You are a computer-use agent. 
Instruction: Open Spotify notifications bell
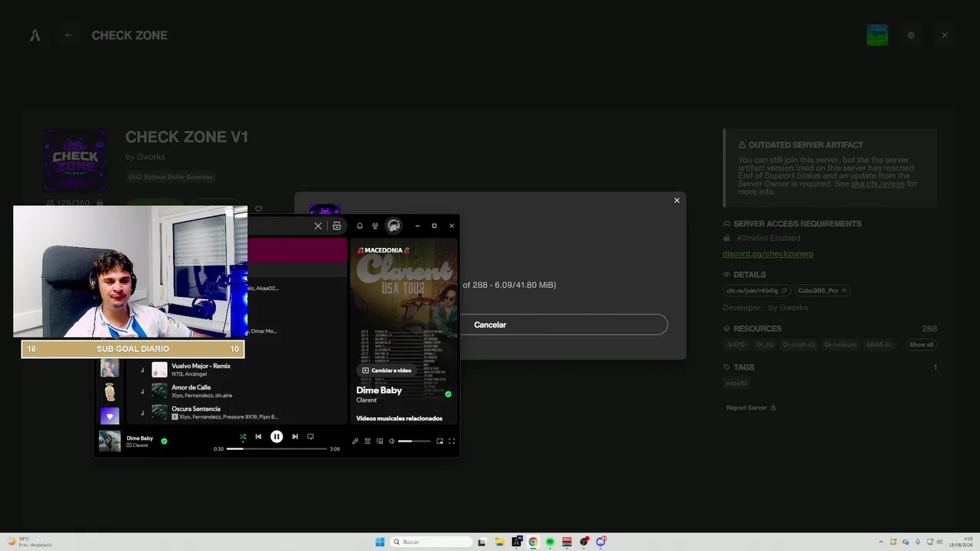(360, 226)
